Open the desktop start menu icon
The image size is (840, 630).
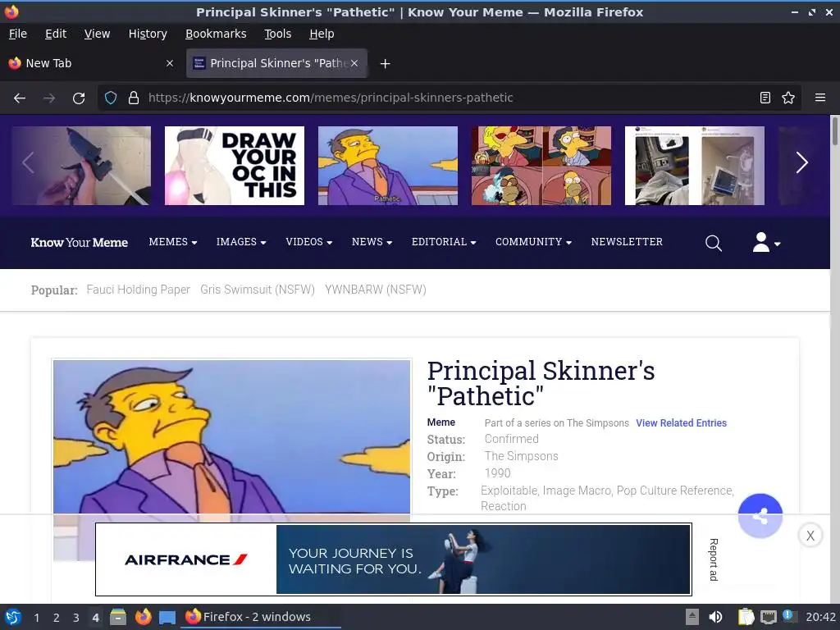coord(13,617)
